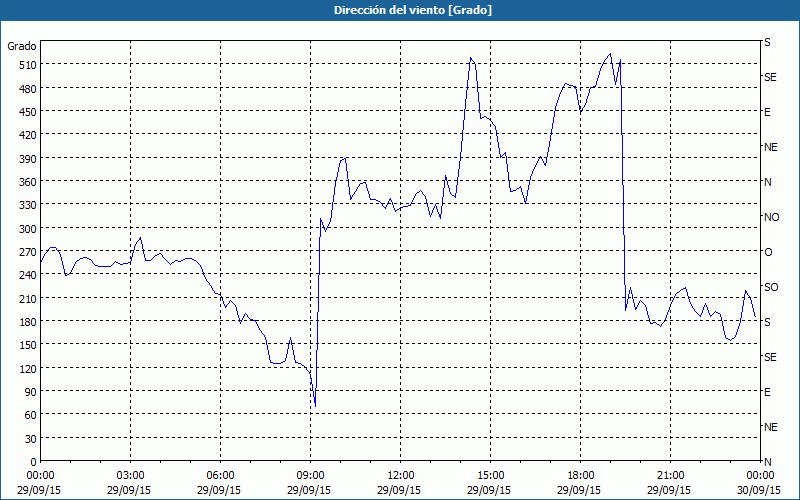Click the 'E' compass label at 450 gridline
Viewport: 800px width, 500px height.
tap(767, 112)
